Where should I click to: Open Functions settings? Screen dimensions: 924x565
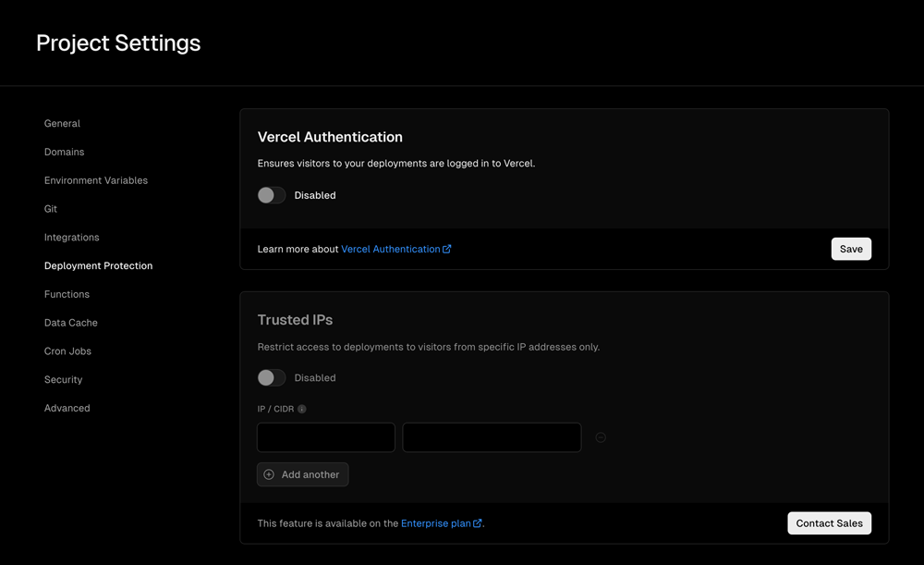[67, 294]
